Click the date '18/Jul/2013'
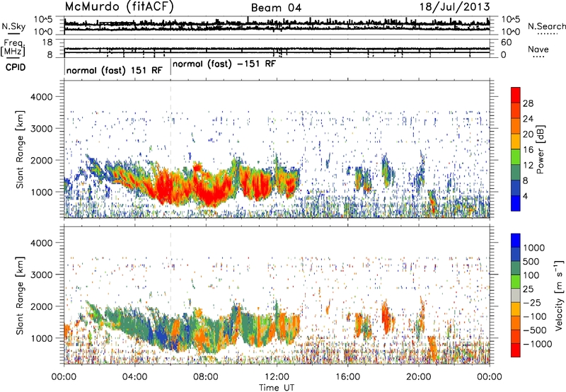This screenshot has height=392, width=566. pyautogui.click(x=454, y=7)
